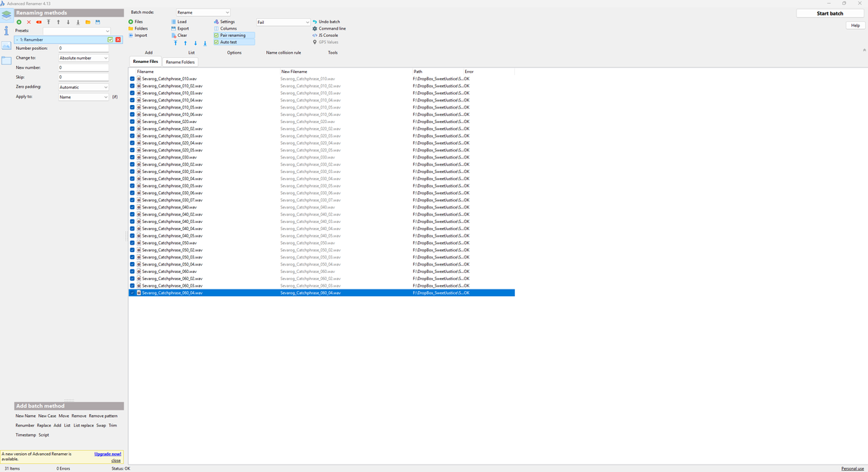The height and width of the screenshot is (472, 868).
Task: Open the Name collision rule Fail dropdown
Action: (283, 22)
